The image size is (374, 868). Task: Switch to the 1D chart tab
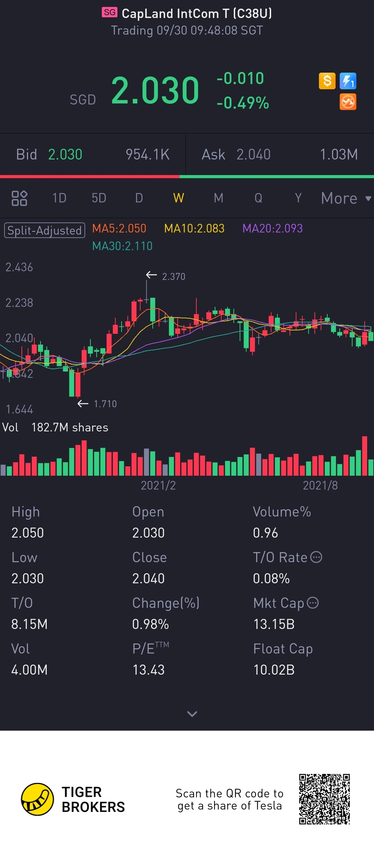click(x=59, y=198)
